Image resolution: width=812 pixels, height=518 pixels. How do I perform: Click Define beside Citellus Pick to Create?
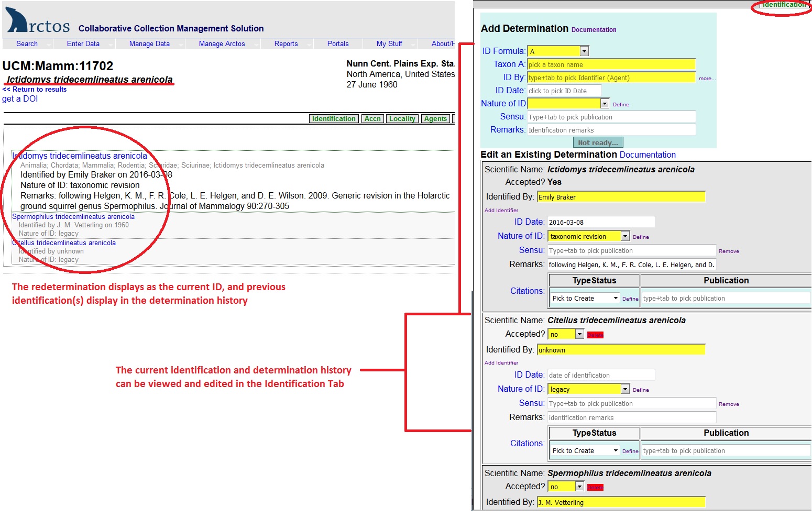630,451
